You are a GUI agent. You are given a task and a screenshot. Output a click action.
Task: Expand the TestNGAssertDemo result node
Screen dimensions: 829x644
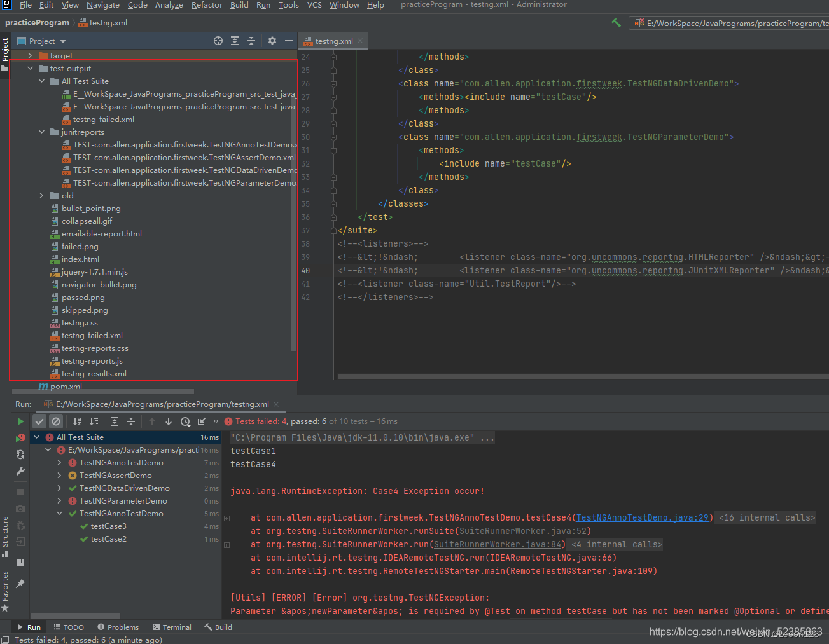tap(59, 476)
